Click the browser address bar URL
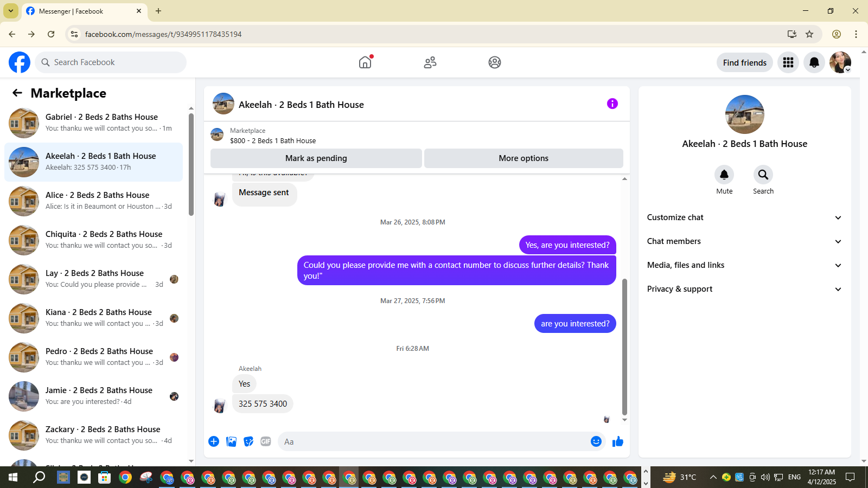The image size is (868, 488). coord(163,34)
